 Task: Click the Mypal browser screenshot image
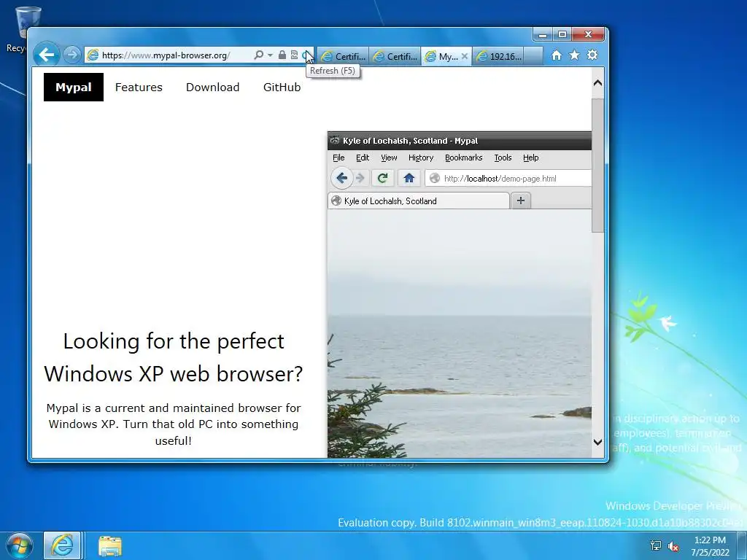tap(460, 295)
